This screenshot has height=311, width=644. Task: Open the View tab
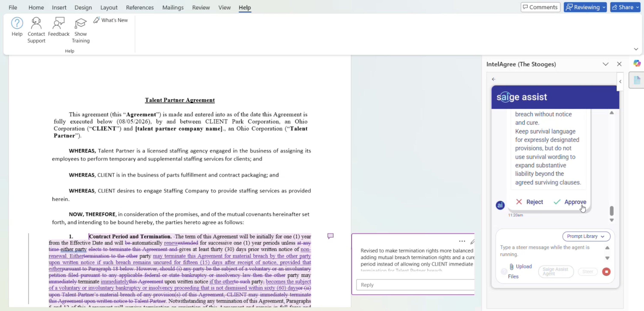[224, 7]
